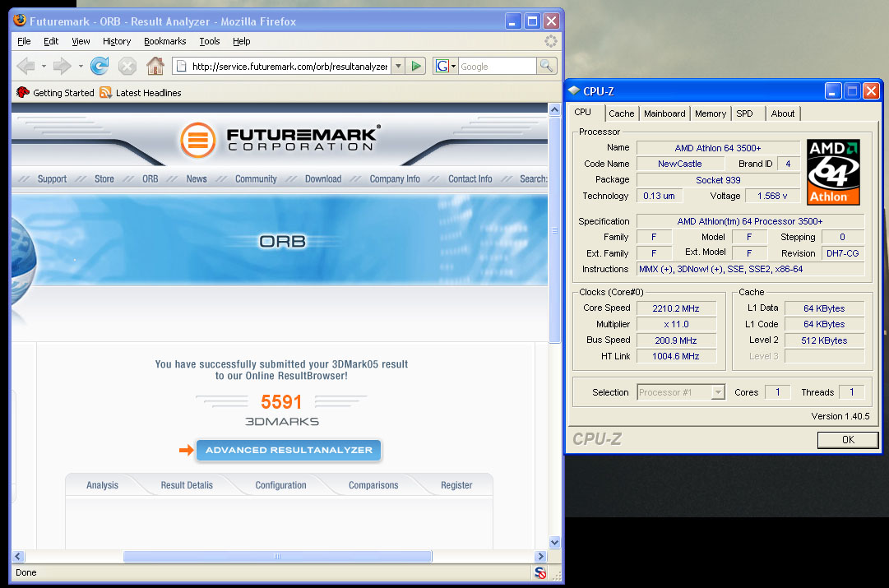Open the News link on Futuremark navigation

[x=197, y=179]
